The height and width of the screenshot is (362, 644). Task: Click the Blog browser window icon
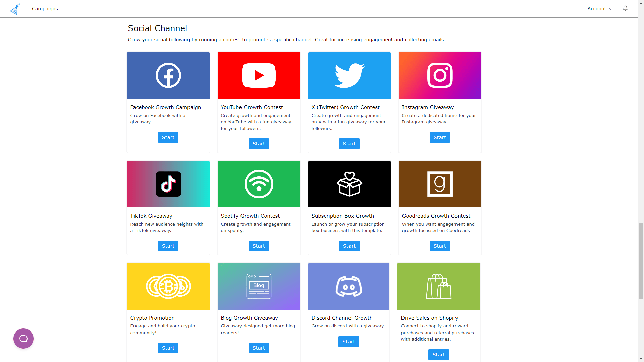tap(259, 286)
